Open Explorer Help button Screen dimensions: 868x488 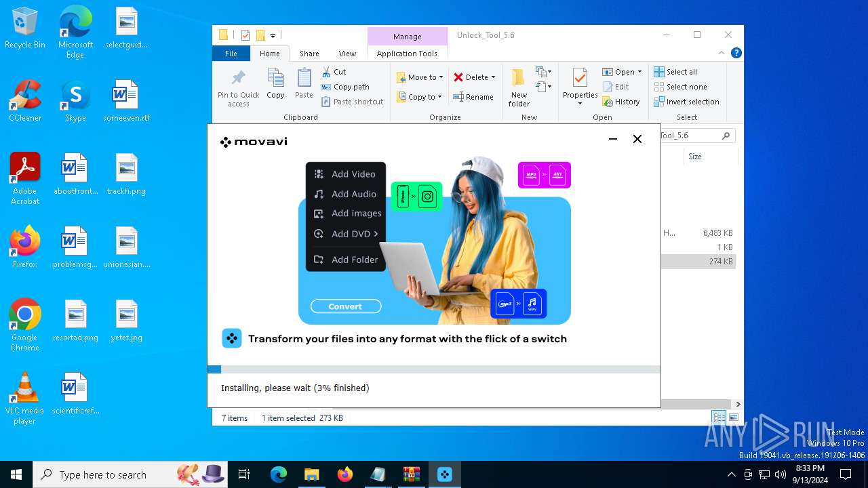pos(736,53)
